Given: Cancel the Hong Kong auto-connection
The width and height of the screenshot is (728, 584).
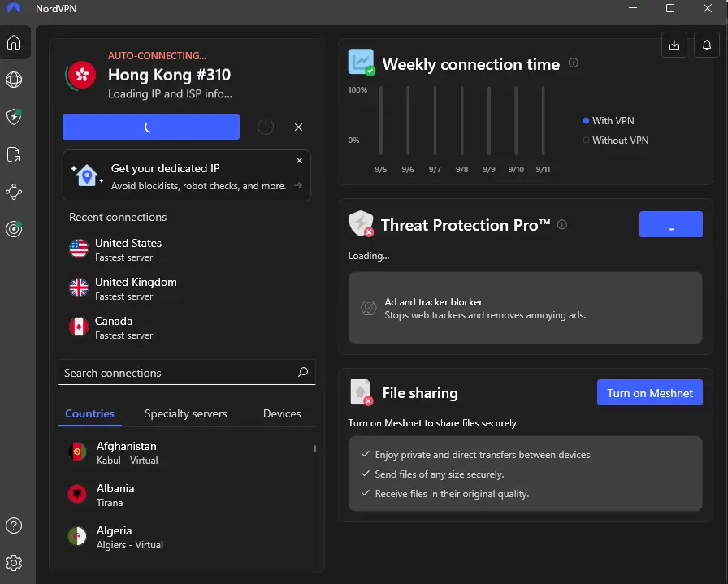Looking at the screenshot, I should click(298, 127).
